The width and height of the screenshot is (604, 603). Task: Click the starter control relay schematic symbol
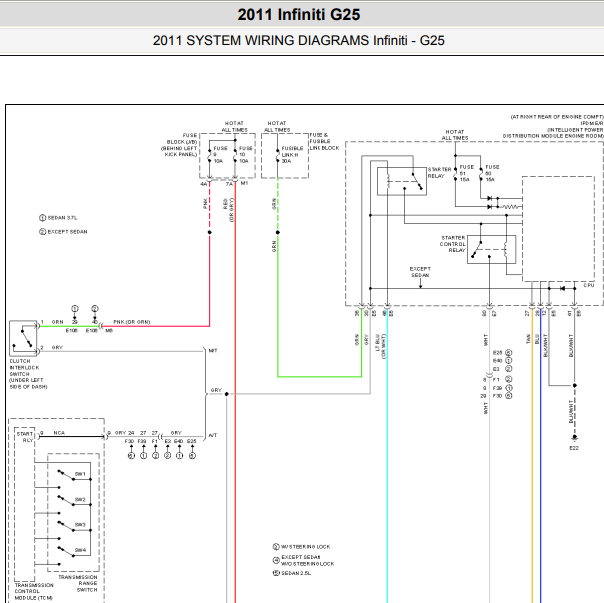click(x=492, y=249)
